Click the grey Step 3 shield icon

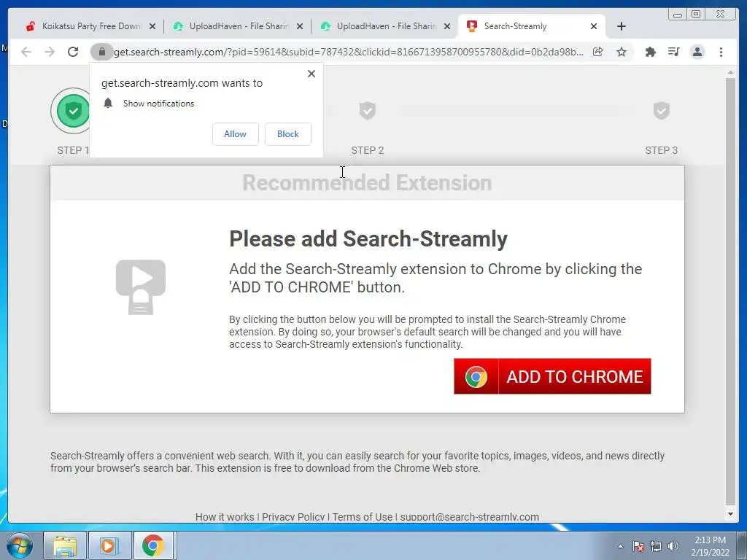click(x=661, y=111)
